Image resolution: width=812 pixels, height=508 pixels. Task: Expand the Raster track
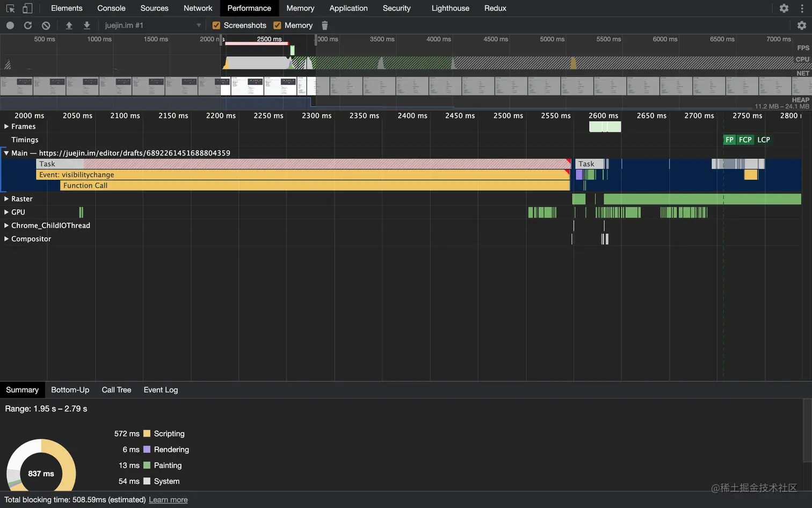[6, 199]
